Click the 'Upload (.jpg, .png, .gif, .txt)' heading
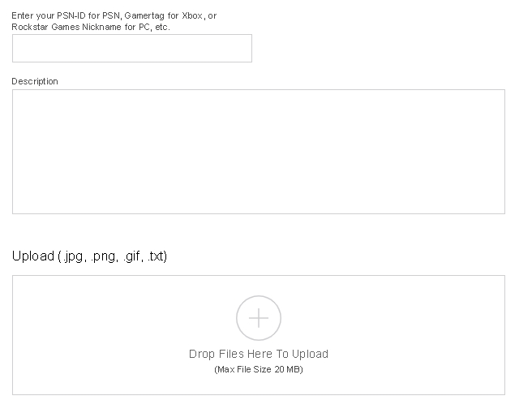 point(89,256)
